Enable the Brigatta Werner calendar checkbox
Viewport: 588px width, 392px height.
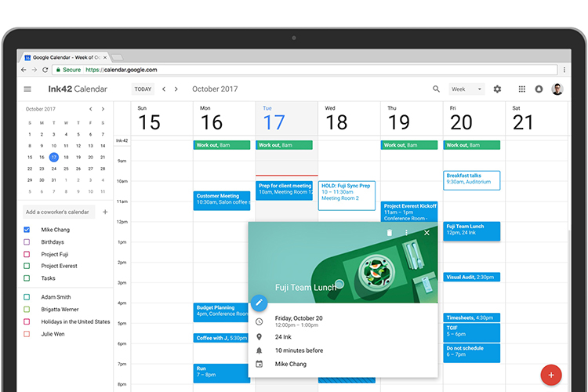(27, 310)
